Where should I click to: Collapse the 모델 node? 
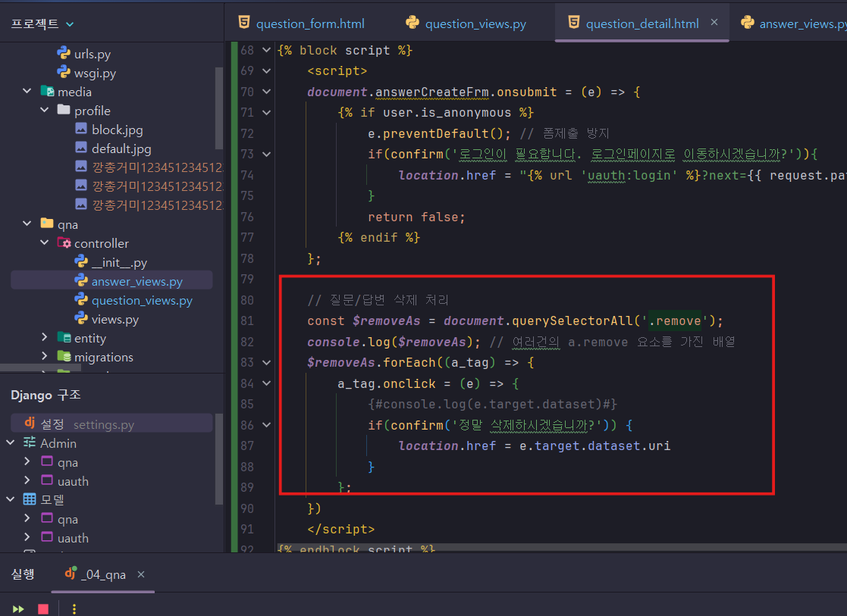11,499
